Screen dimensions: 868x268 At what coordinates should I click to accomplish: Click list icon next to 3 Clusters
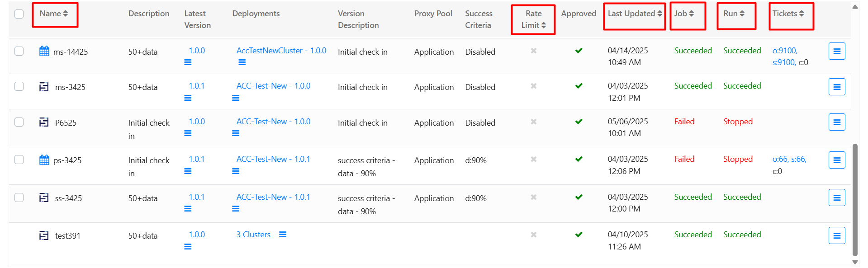(x=283, y=235)
